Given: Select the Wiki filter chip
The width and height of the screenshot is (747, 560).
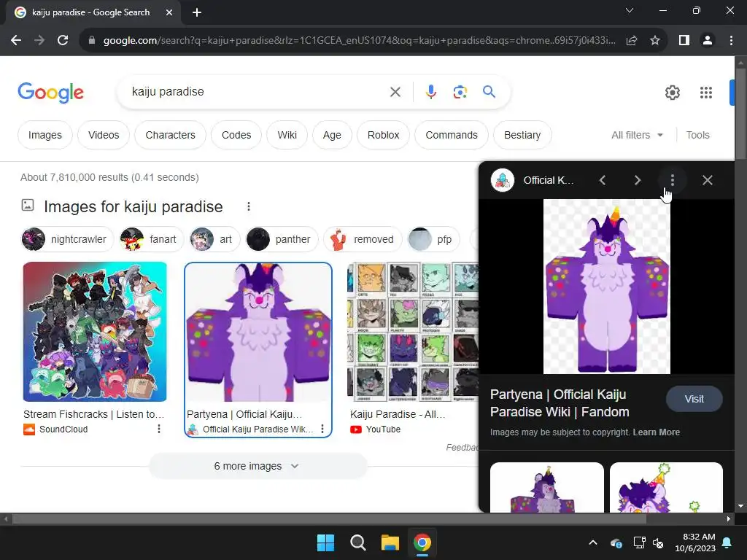Looking at the screenshot, I should click(x=287, y=135).
